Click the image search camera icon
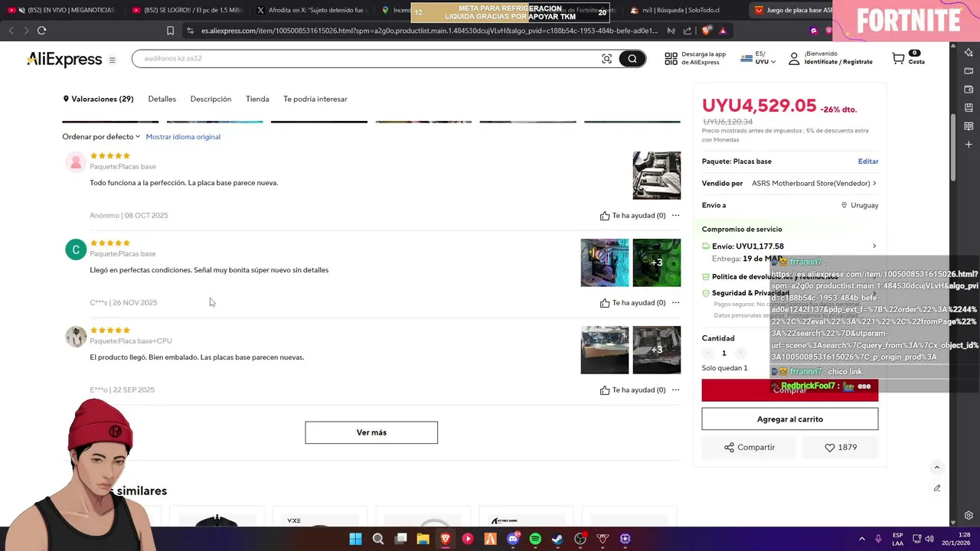 (x=606, y=59)
